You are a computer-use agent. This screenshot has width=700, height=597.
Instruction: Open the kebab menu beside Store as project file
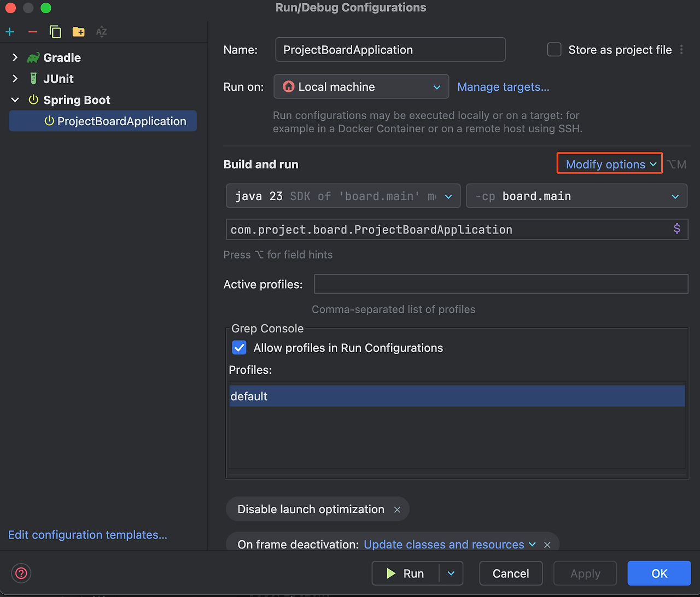click(x=682, y=49)
